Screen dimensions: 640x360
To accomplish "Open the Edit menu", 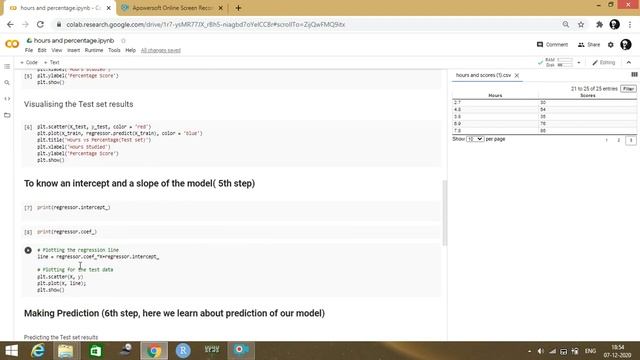I will point(42,50).
